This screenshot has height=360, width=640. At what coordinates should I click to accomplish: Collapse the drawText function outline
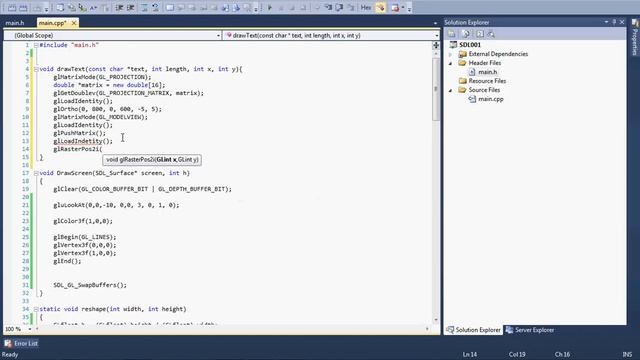click(x=36, y=69)
